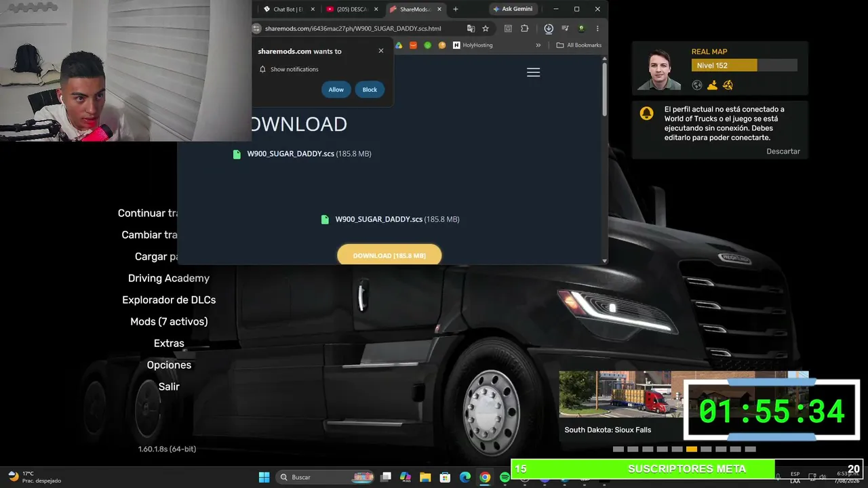The width and height of the screenshot is (868, 488).
Task: Open the Chrome downloads icon
Action: tap(549, 28)
